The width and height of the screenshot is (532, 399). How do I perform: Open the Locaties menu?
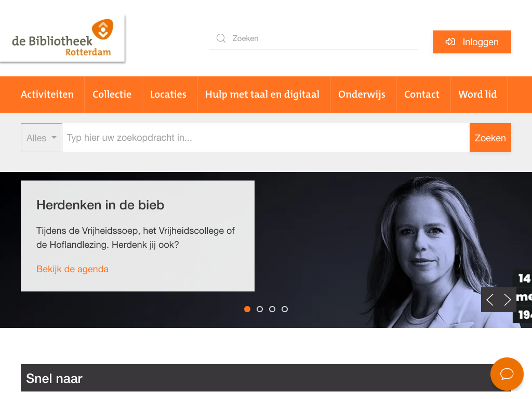click(x=168, y=95)
